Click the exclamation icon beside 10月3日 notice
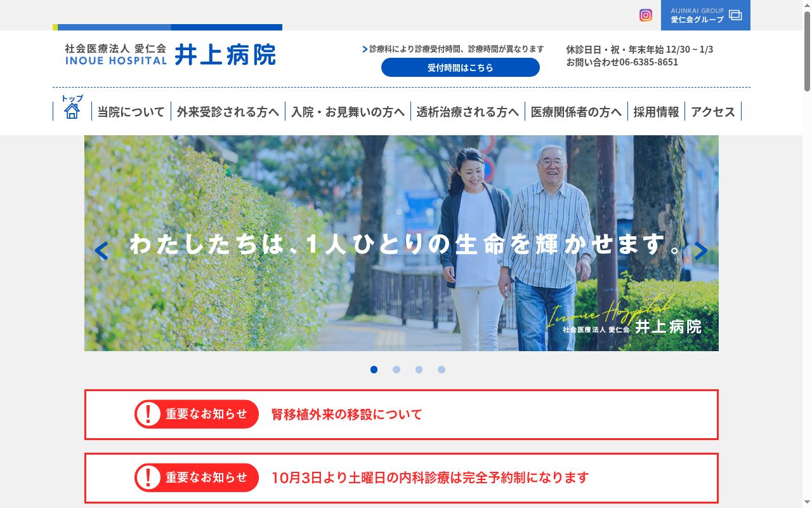 click(148, 478)
